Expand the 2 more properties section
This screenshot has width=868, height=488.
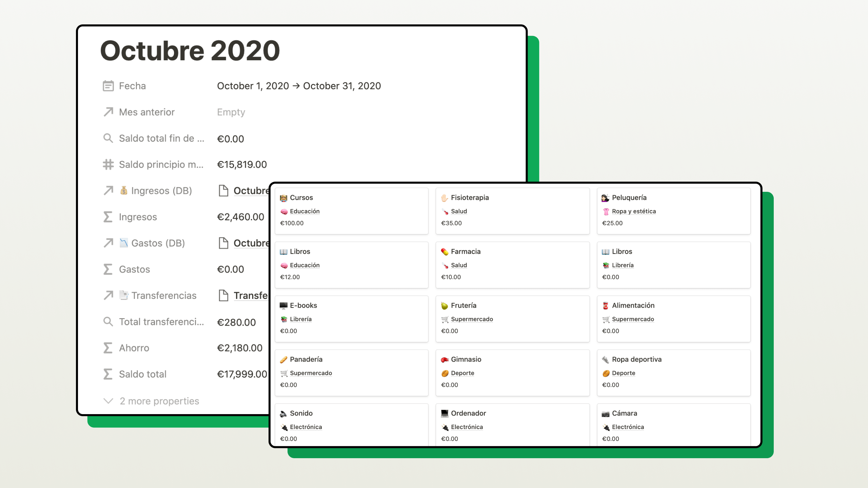[x=159, y=401]
